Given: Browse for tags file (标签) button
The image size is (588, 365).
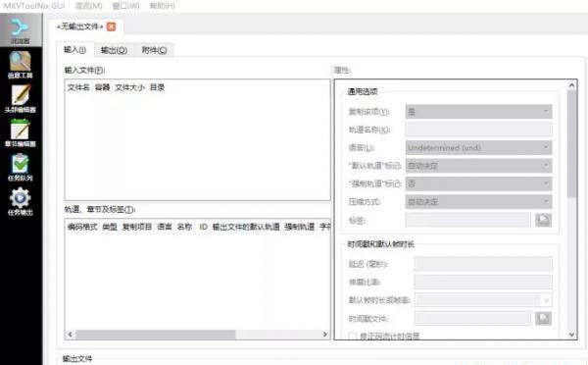Looking at the screenshot, I should pos(543,220).
